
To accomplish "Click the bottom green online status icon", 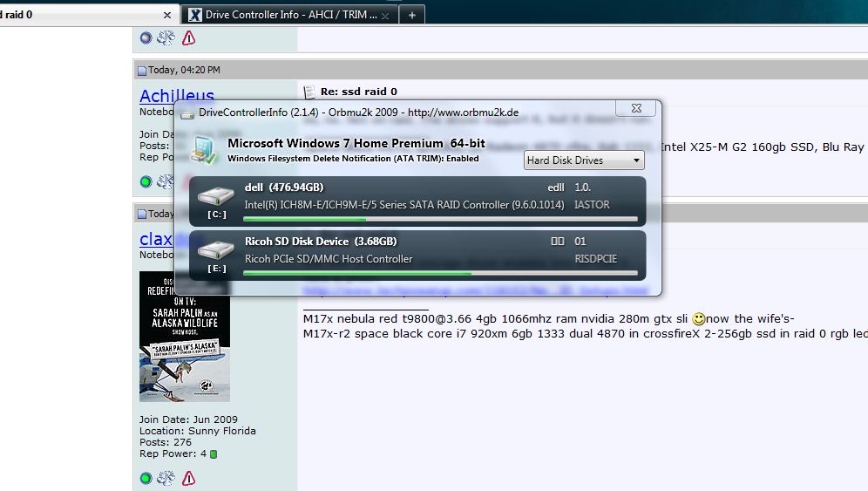I will click(146, 478).
